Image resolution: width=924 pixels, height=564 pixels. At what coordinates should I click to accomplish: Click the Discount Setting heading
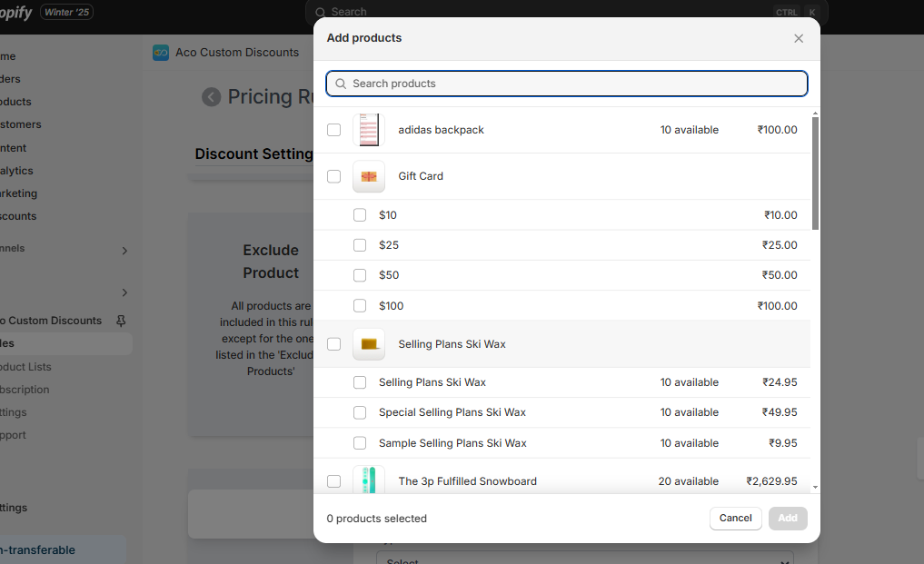pyautogui.click(x=254, y=153)
